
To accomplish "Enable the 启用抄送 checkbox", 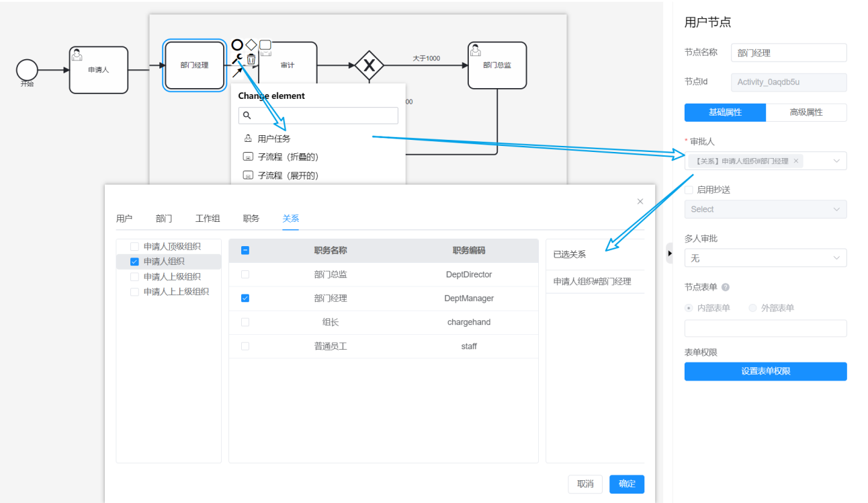I will tap(689, 190).
